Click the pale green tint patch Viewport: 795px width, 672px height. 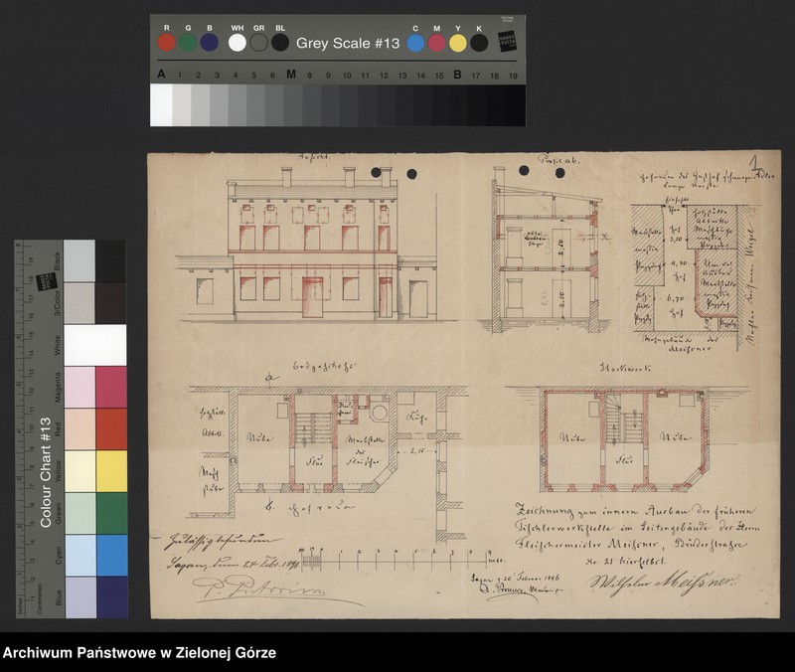pos(80,513)
